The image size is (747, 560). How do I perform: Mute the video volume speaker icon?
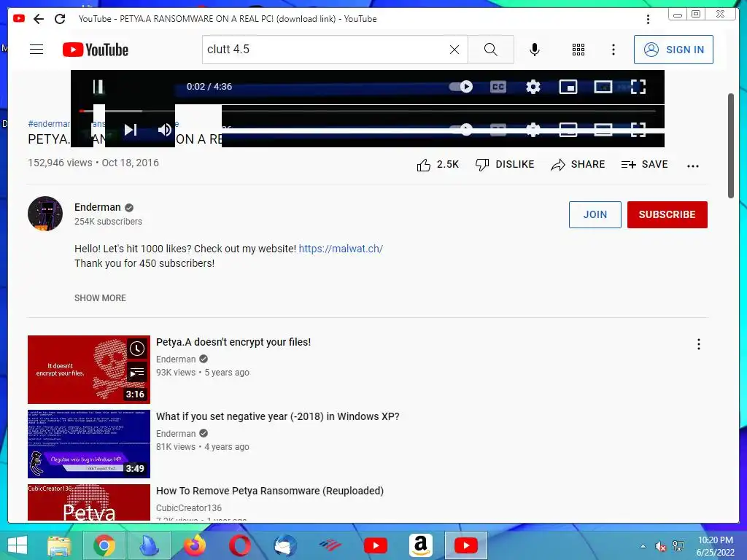pyautogui.click(x=165, y=130)
